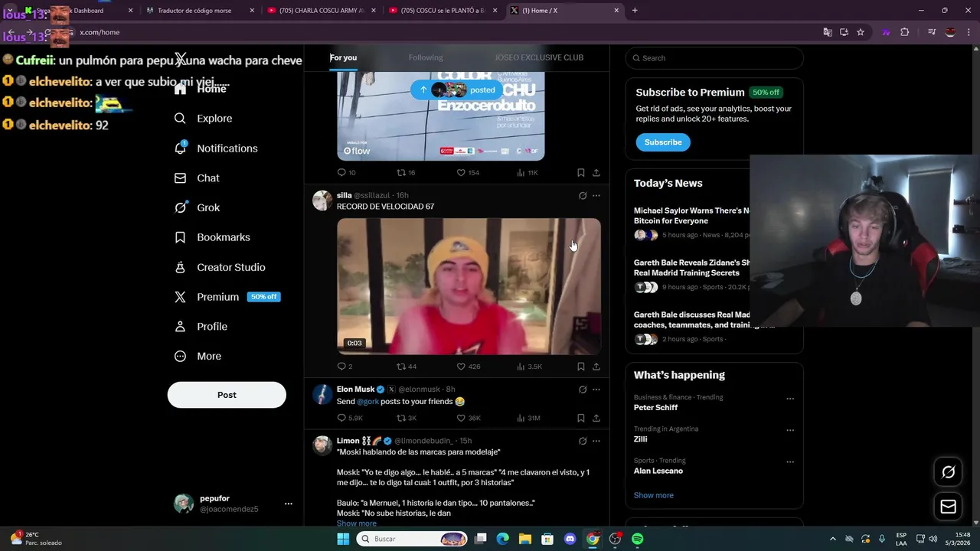Image resolution: width=980 pixels, height=551 pixels.
Task: Switch to JOSEO EXCLUSIVE CLUB tab
Action: 539,57
